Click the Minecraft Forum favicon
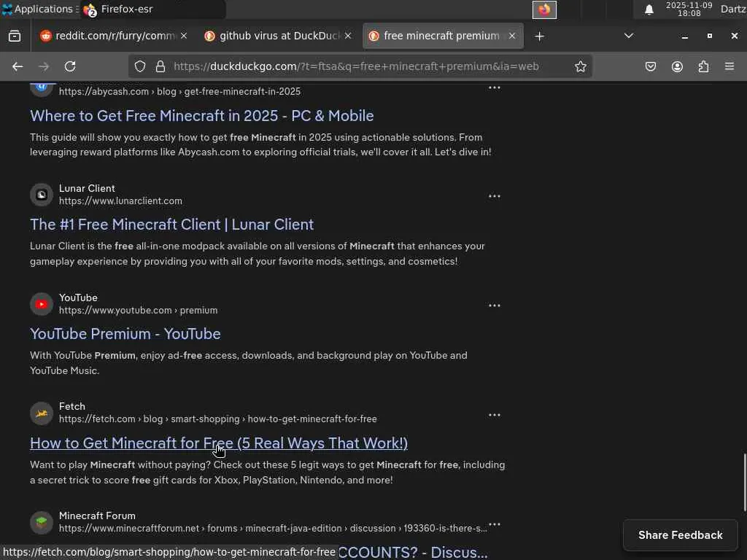The image size is (747, 560). click(42, 522)
